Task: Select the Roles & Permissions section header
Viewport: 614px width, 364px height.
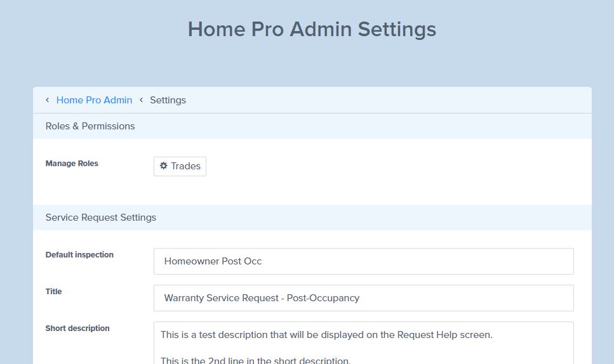Action: pos(312,126)
